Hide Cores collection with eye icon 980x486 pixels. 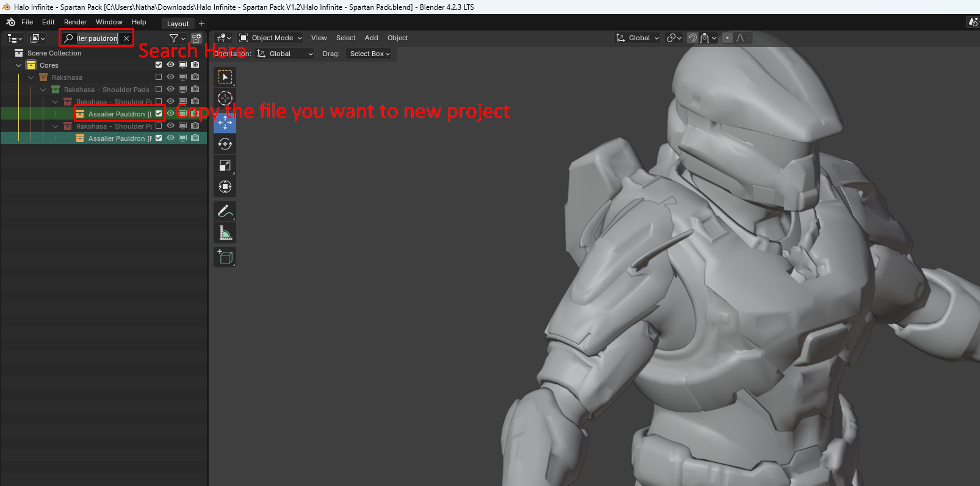click(x=171, y=65)
